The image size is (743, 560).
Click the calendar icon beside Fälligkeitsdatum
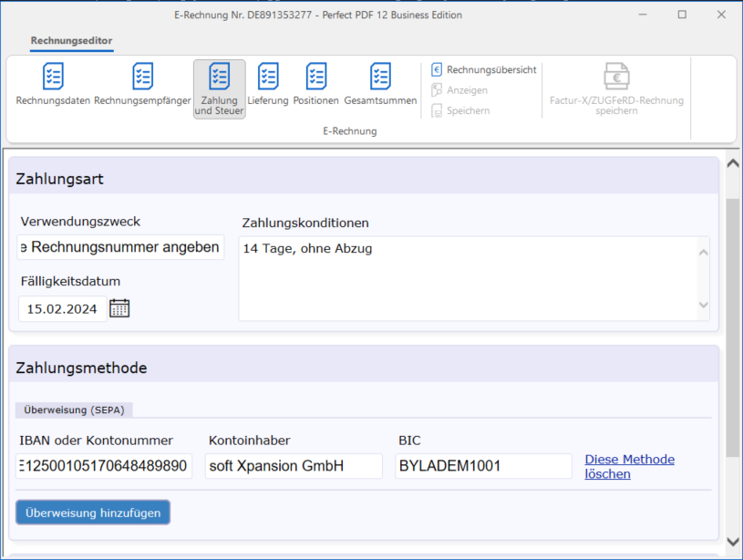119,308
